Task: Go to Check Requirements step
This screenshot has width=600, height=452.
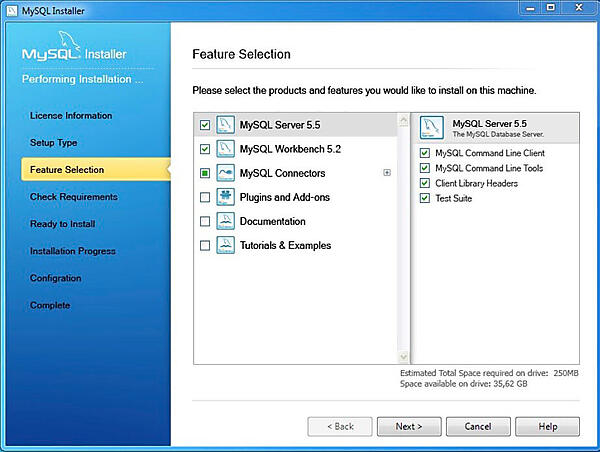Action: [74, 197]
